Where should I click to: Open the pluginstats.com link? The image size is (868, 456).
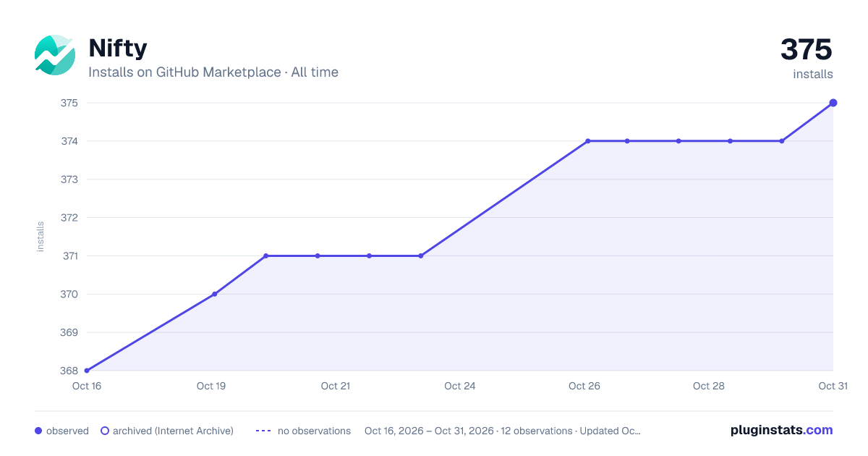(x=781, y=430)
